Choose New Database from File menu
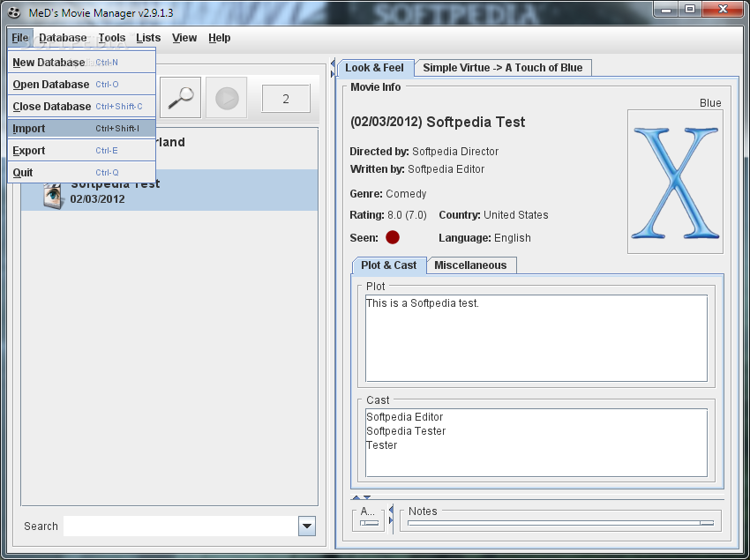 [x=82, y=62]
